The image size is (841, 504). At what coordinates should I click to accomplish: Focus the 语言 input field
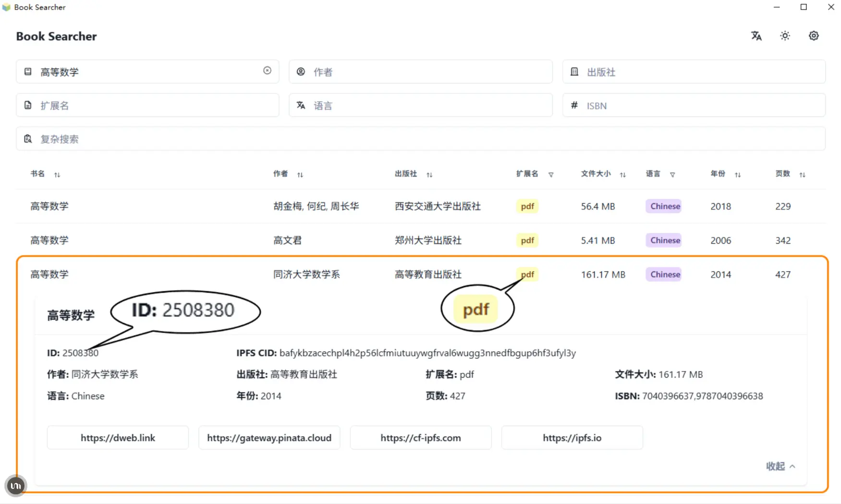tap(421, 105)
